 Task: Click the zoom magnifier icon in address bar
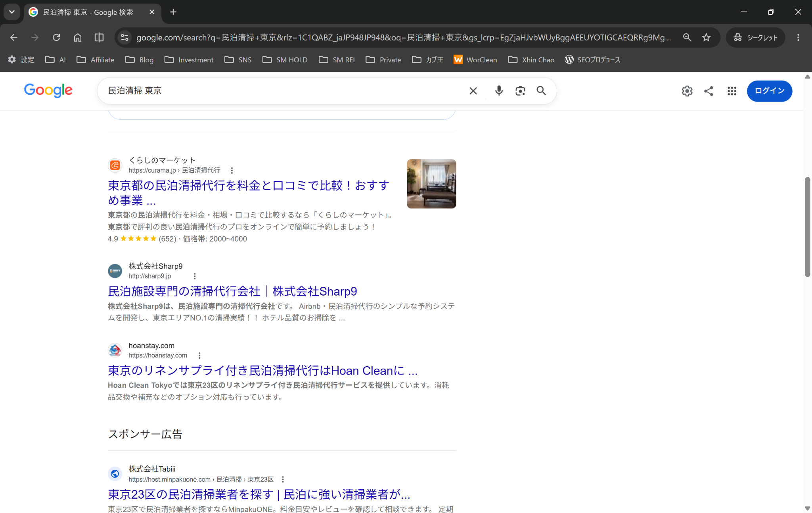point(687,37)
